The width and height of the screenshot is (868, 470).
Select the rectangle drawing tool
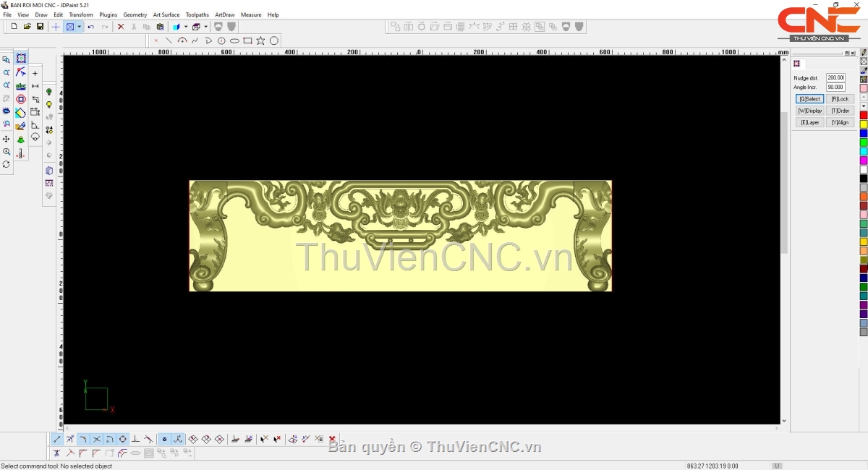click(x=247, y=40)
